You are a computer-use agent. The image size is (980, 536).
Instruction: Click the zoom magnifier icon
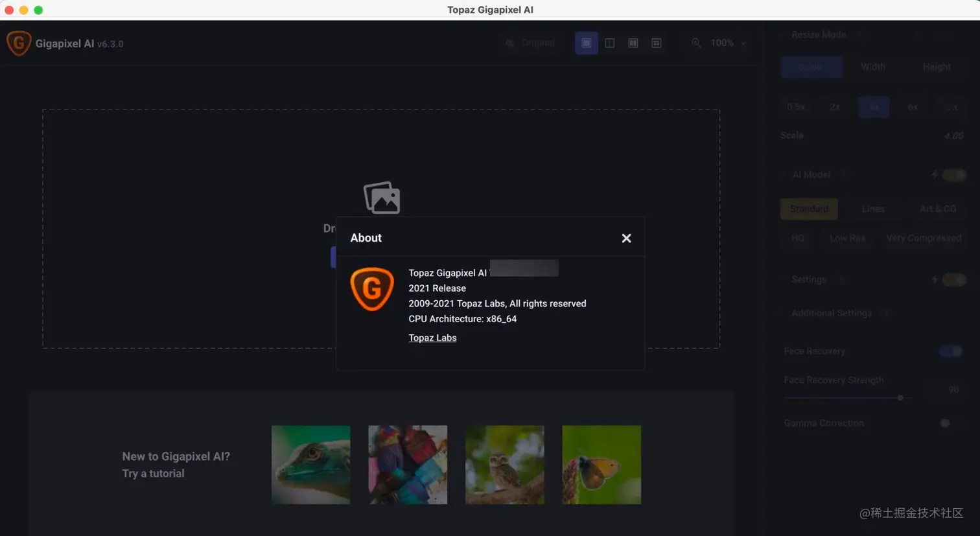(696, 43)
